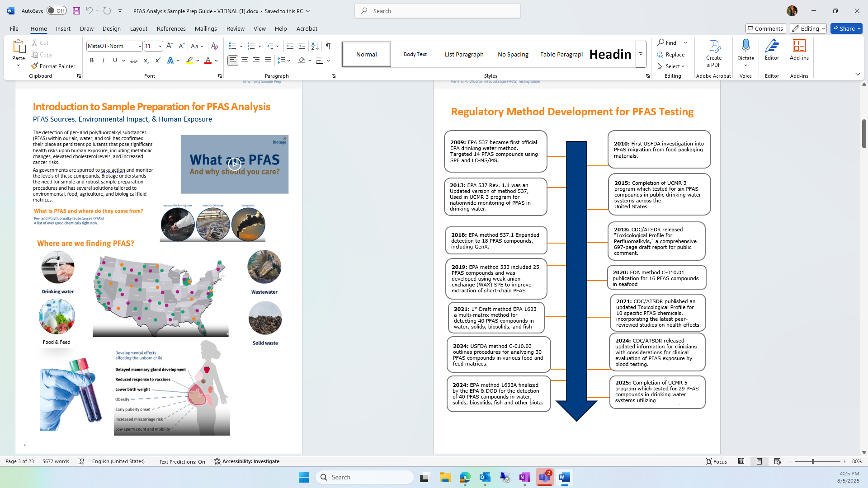
Task: Apply the No Spacing style
Action: 513,54
